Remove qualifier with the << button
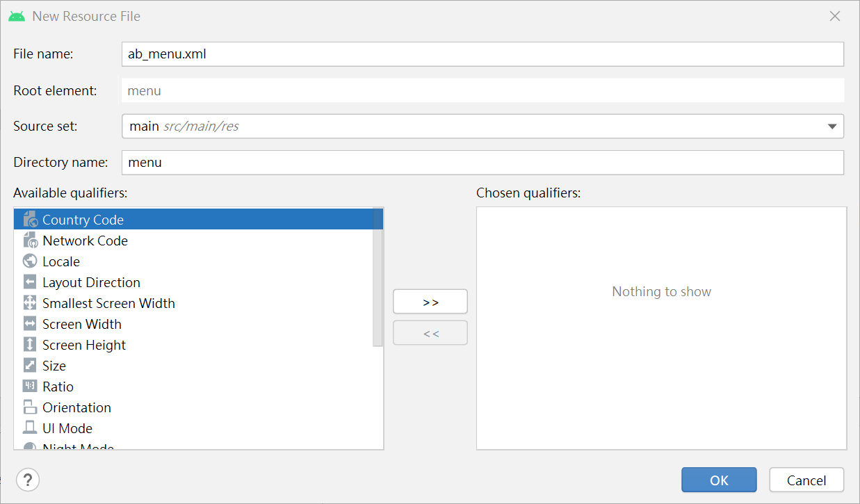Viewport: 860px width, 504px height. tap(430, 332)
